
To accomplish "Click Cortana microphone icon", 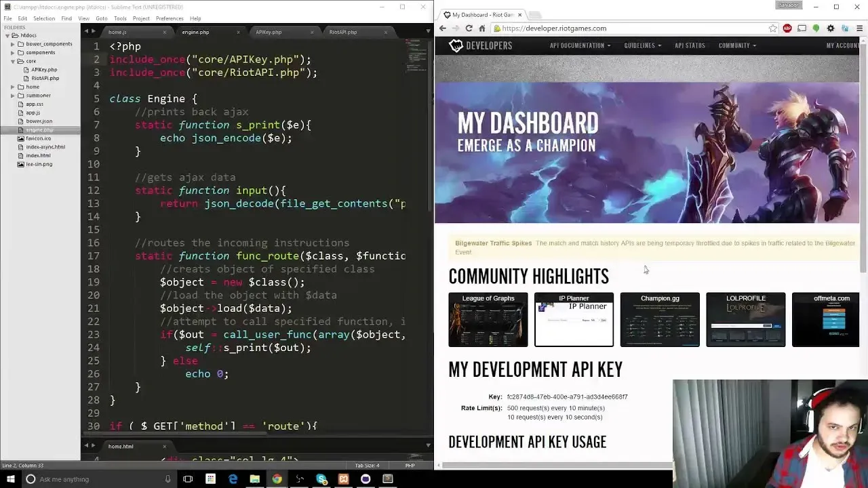I will click(168, 479).
